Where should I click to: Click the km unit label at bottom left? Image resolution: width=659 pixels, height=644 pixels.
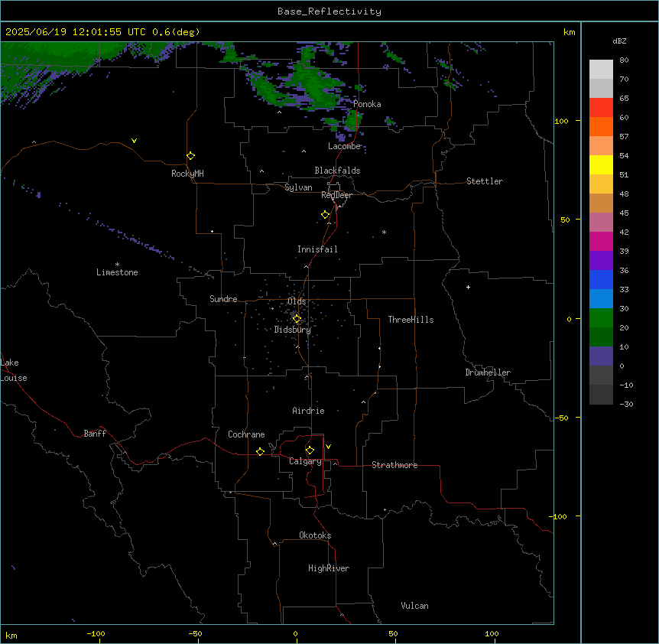(11, 635)
